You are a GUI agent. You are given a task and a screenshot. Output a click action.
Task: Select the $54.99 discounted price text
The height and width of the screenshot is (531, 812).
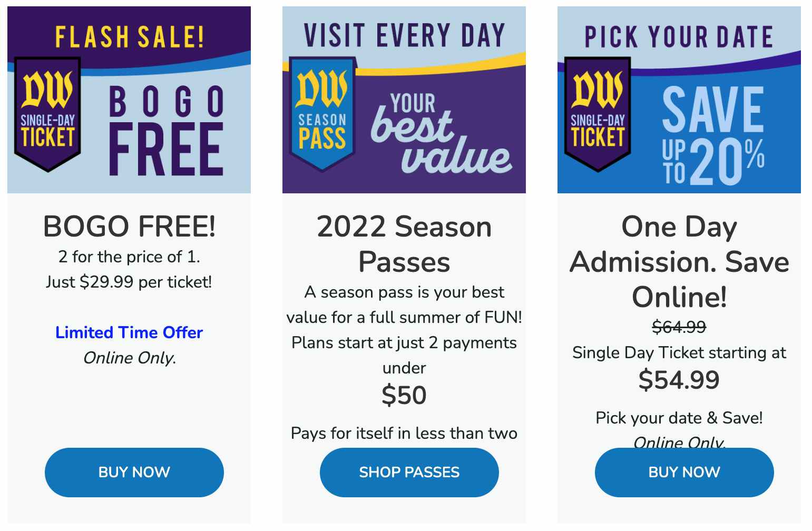(x=680, y=380)
